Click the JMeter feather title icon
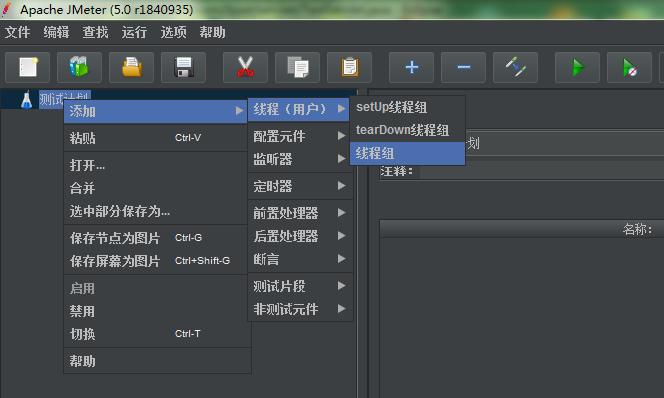 tap(7, 9)
